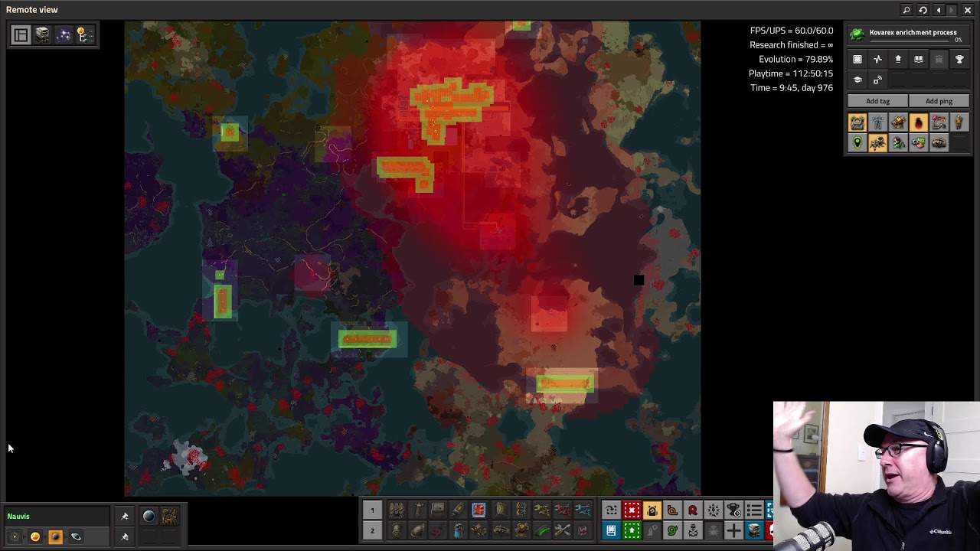Toggle the gold turret map overlay
980x551 pixels.
(898, 122)
